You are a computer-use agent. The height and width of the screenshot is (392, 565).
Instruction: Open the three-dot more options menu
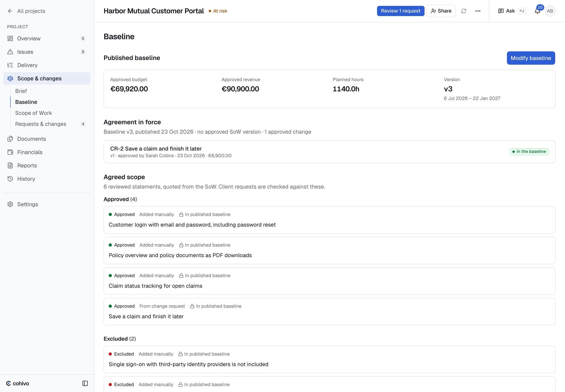click(x=478, y=11)
